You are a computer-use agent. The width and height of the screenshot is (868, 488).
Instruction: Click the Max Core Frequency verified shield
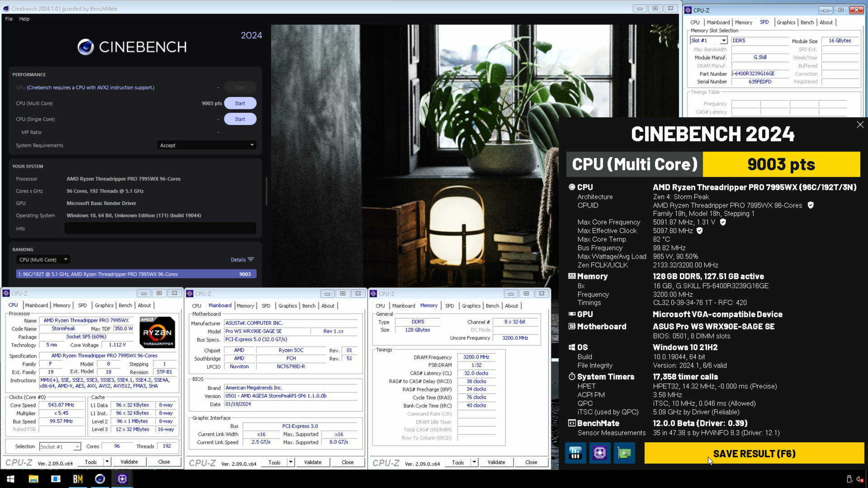click(x=723, y=222)
